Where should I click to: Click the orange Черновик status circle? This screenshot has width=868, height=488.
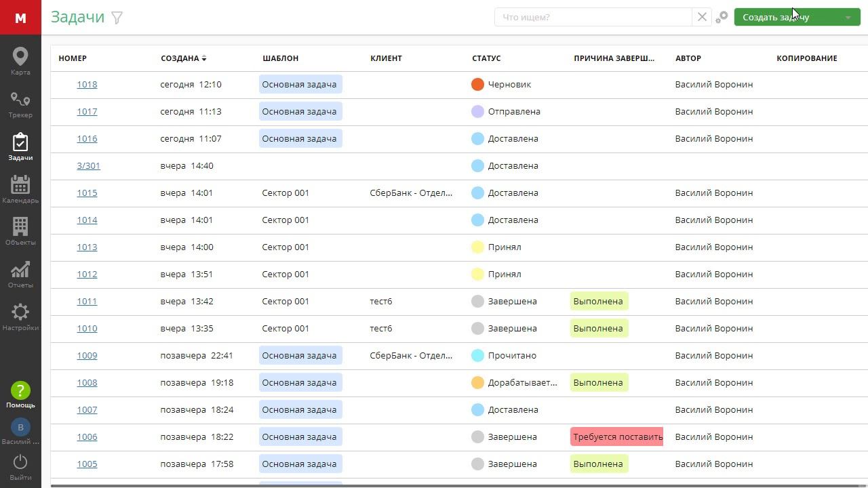tap(477, 84)
